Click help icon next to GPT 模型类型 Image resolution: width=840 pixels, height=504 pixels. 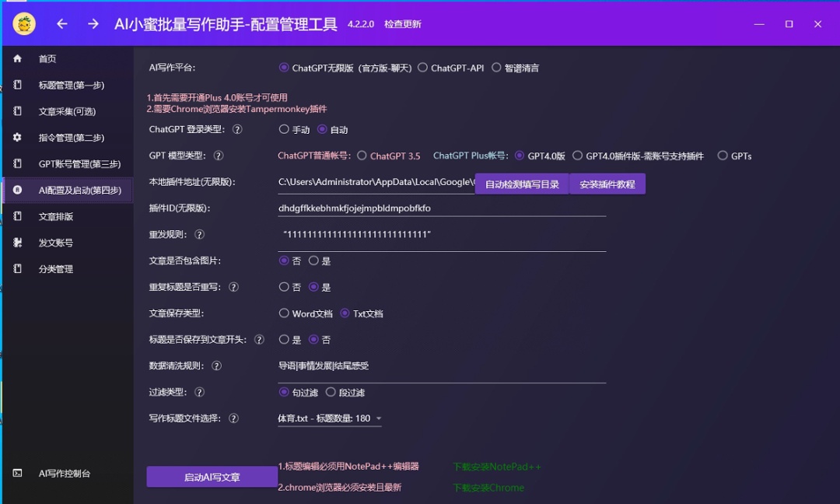(x=219, y=156)
